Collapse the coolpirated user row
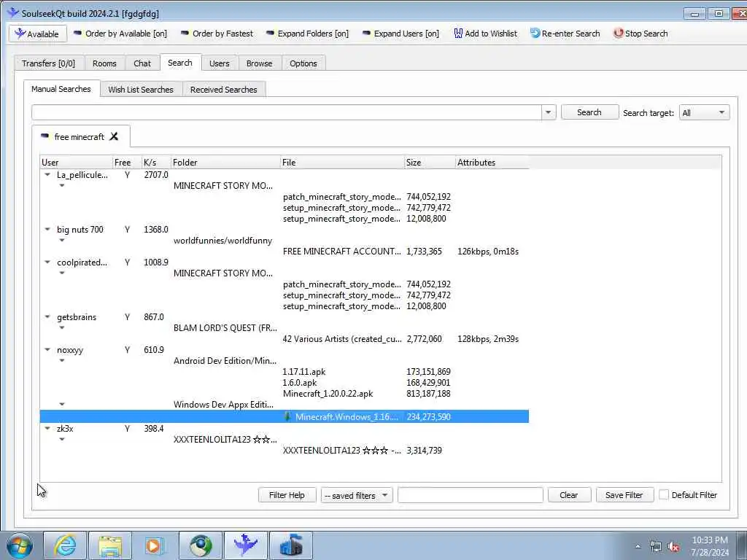The width and height of the screenshot is (747, 560). click(x=47, y=262)
